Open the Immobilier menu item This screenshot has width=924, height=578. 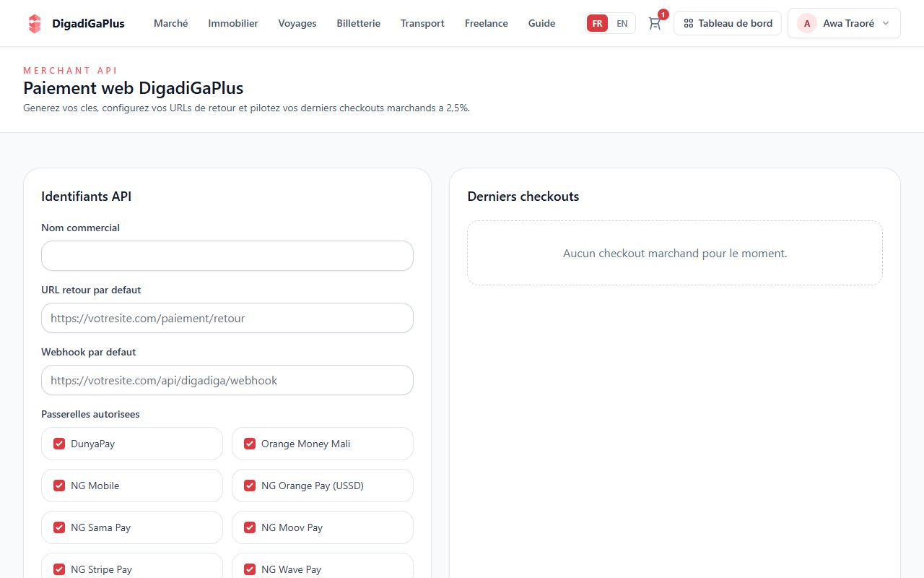coord(233,23)
